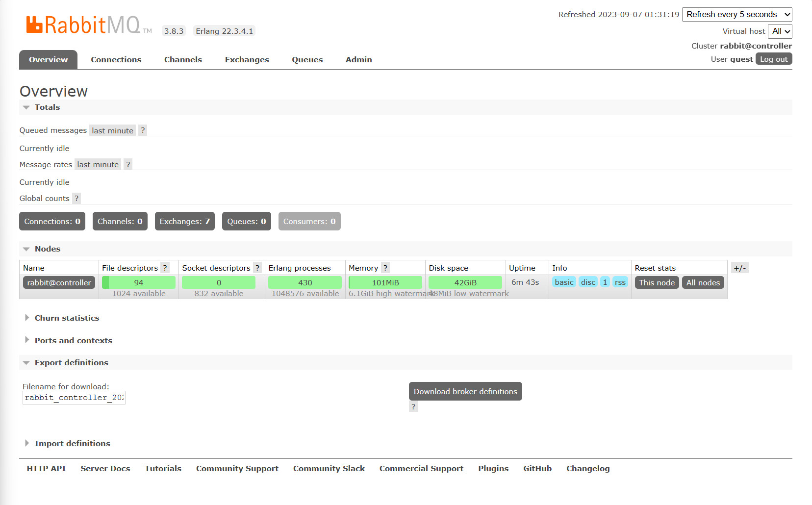Image resolution: width=812 pixels, height=505 pixels.
Task: Expand Import definitions section
Action: point(68,444)
